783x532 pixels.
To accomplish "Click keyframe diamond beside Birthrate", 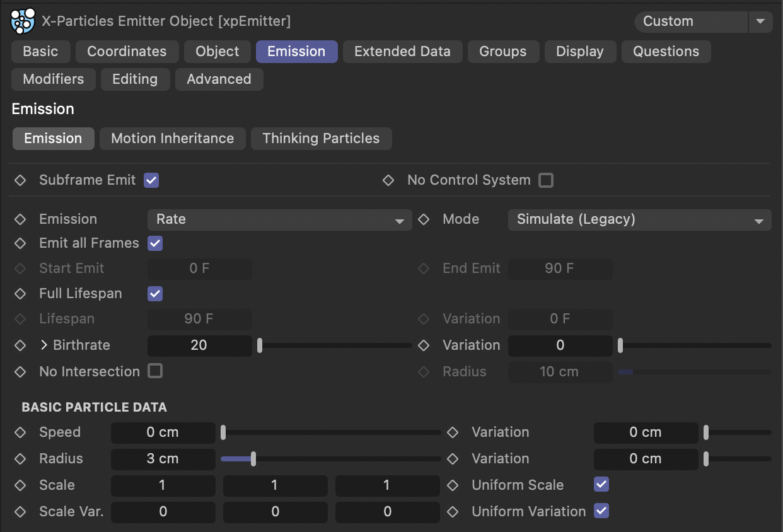I will point(20,345).
